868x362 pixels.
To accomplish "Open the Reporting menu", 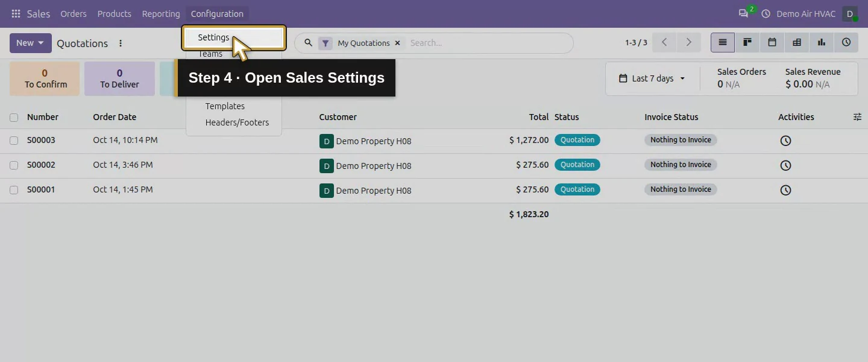I will click(161, 14).
